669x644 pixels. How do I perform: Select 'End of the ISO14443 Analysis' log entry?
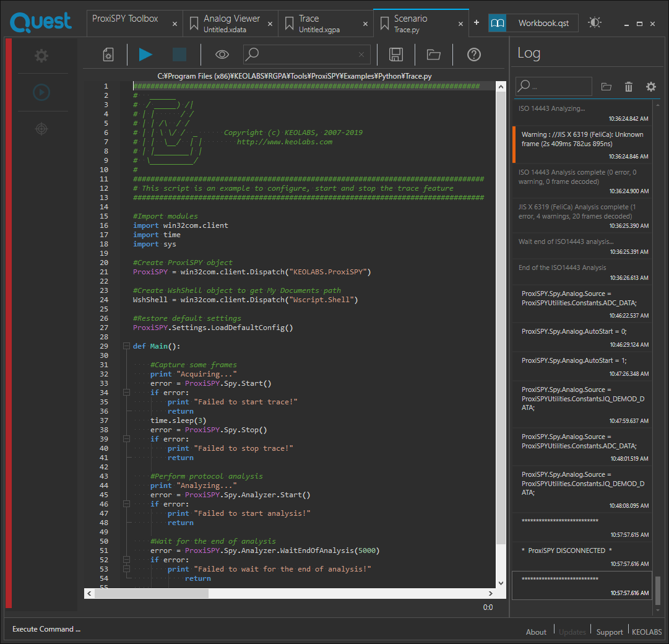coord(582,272)
